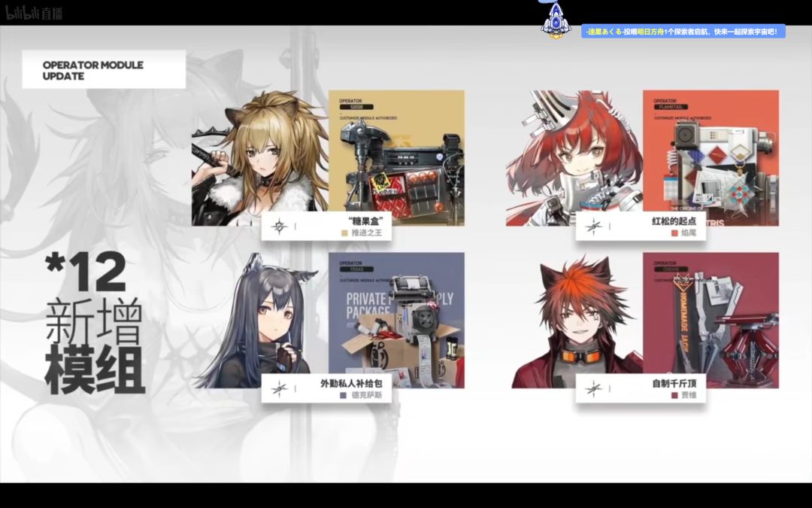Open the yellow Siege module image
This screenshot has width=812, height=508.
point(397,157)
